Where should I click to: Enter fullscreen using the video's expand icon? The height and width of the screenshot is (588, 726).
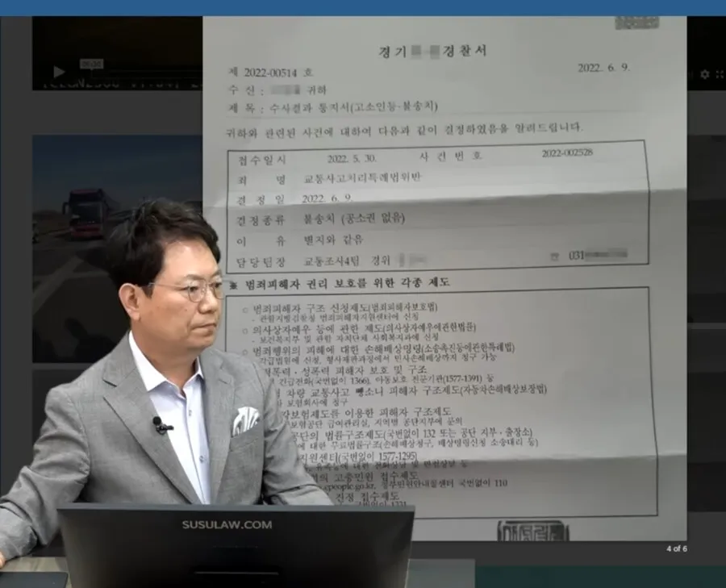point(719,74)
